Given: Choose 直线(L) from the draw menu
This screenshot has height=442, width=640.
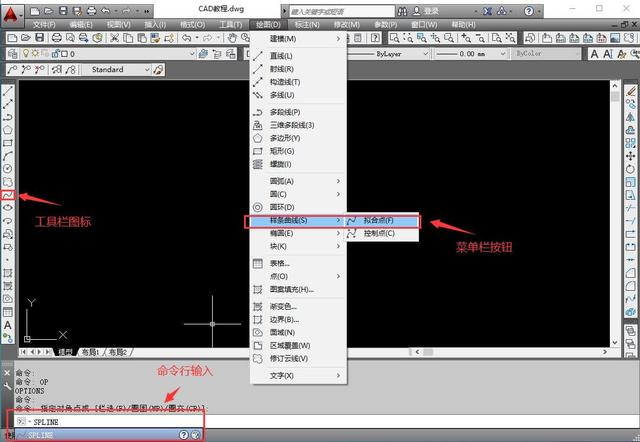Looking at the screenshot, I should point(298,56).
